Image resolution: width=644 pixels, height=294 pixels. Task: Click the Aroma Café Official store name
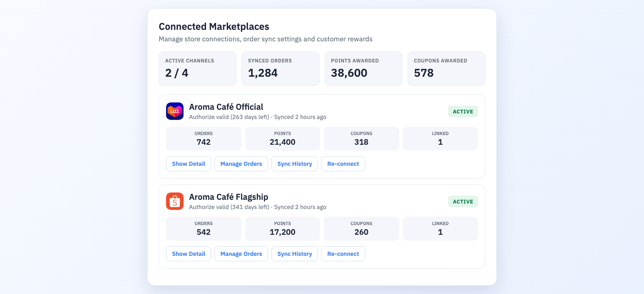[226, 107]
